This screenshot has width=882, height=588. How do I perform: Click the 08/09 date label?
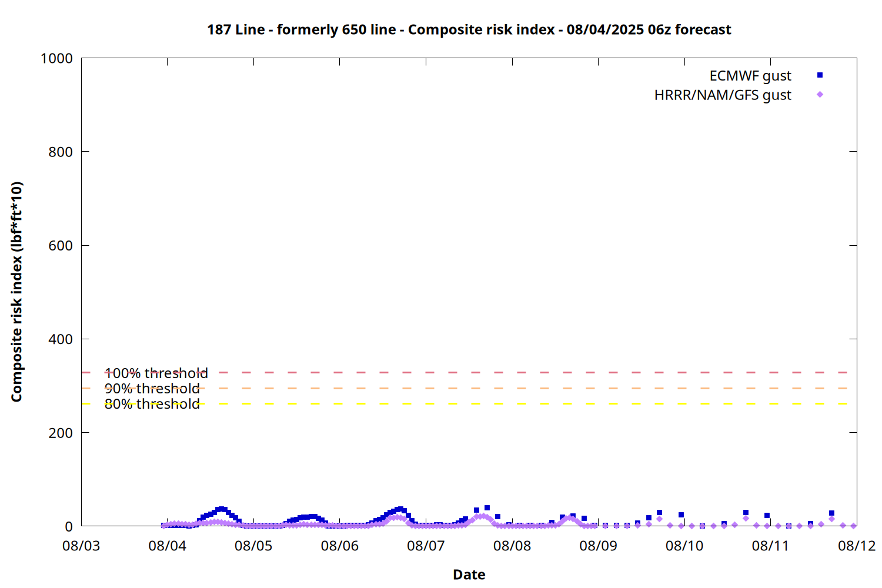pos(598,546)
